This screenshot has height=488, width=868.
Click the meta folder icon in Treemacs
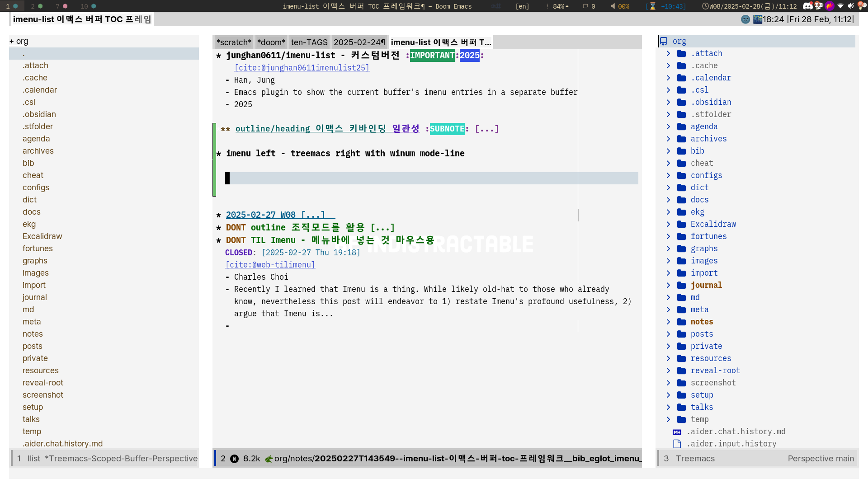(x=681, y=310)
